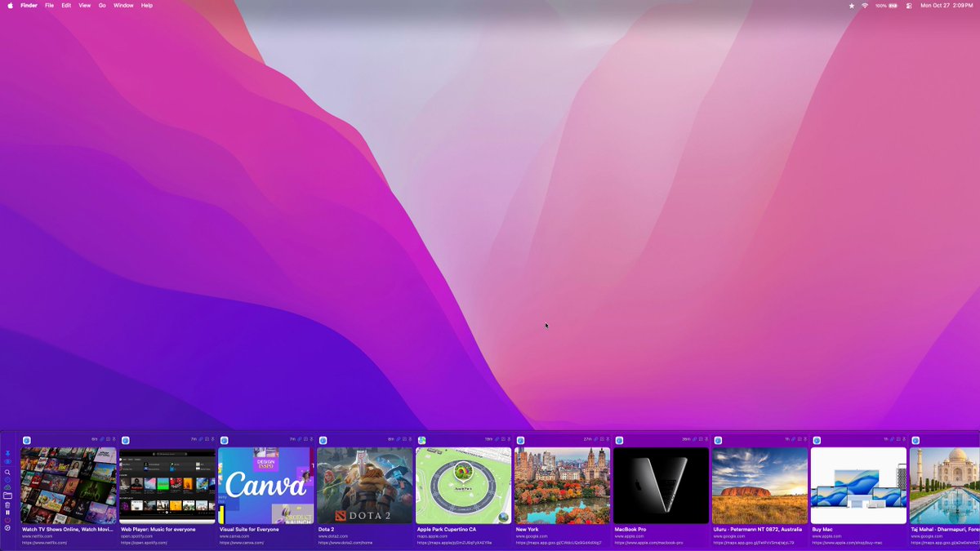Click the circle icon below search in sidebar
Viewport: 980px width, 551px height.
click(x=7, y=480)
